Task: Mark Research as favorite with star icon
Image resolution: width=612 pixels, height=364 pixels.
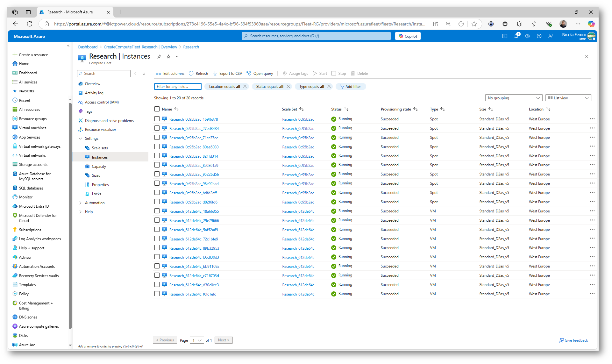Action: 168,57
